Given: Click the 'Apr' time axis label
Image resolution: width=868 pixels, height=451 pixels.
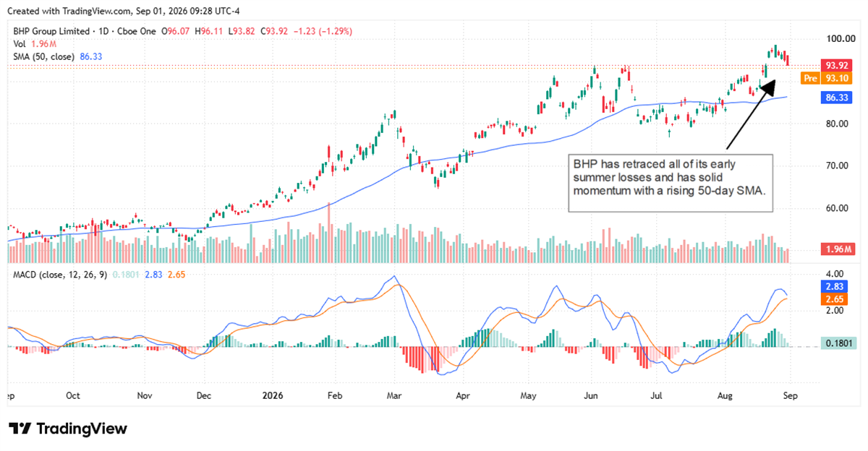Looking at the screenshot, I should pyautogui.click(x=464, y=396).
